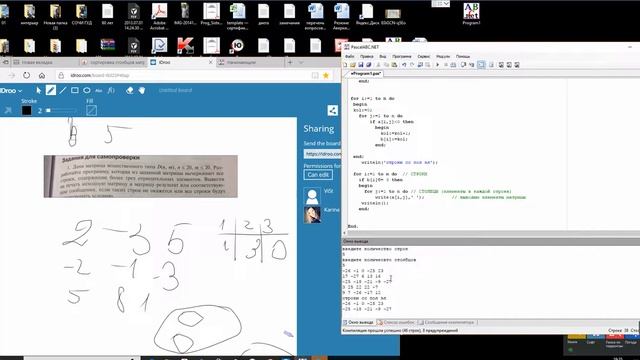640x360 pixels.
Task: Select the formula tool in IDroo
Action: 111,90
